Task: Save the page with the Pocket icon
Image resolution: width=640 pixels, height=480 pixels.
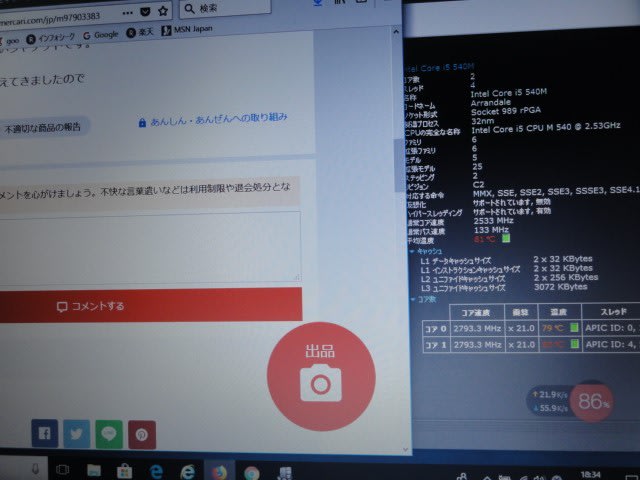Action: point(147,9)
